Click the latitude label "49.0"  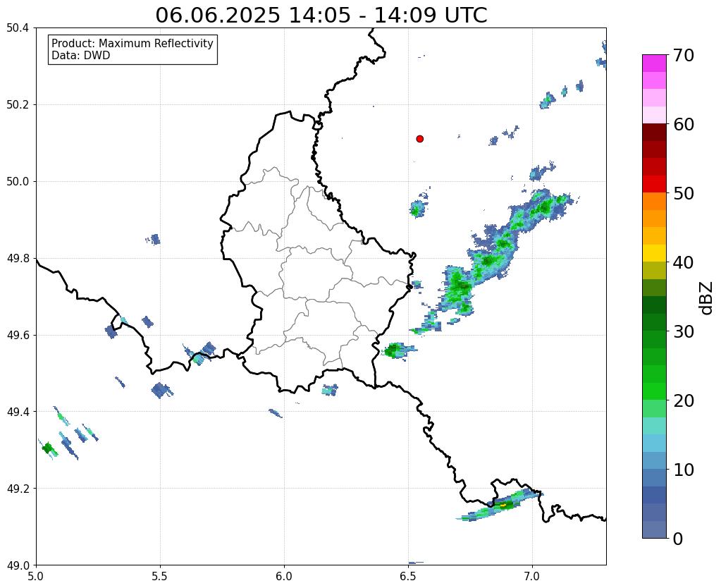[18, 565]
